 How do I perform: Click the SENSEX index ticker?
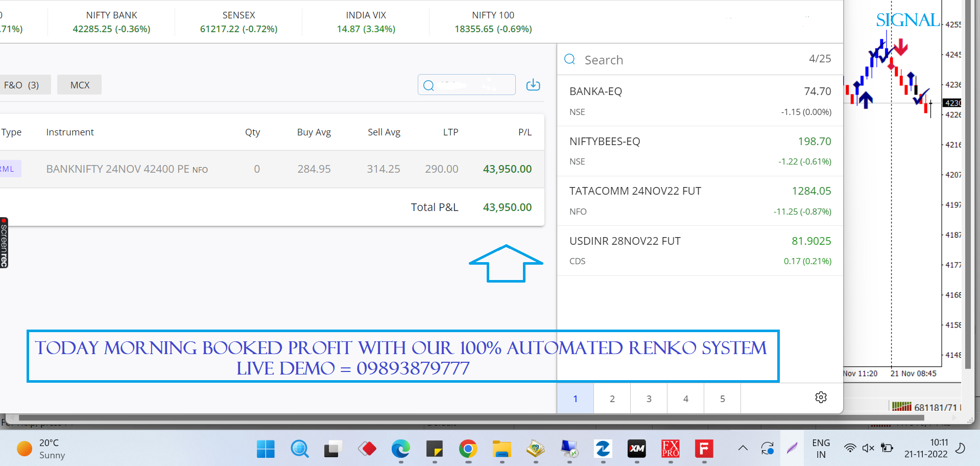(x=238, y=22)
